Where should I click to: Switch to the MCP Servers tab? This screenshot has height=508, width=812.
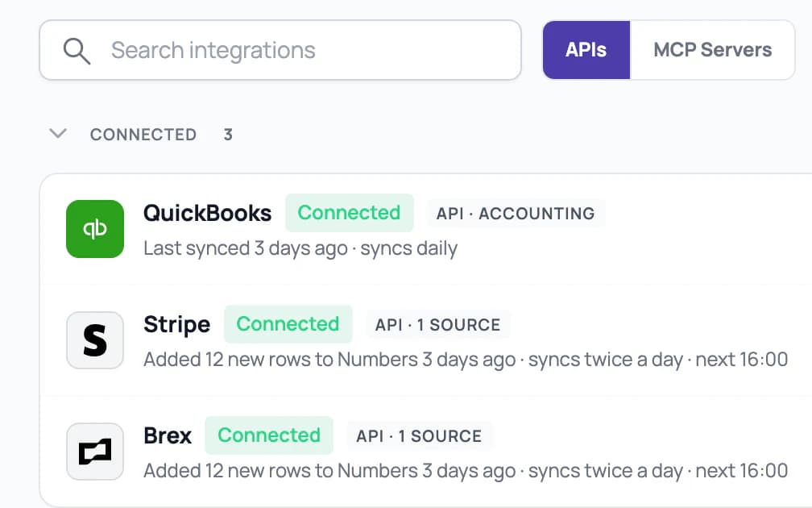point(713,50)
